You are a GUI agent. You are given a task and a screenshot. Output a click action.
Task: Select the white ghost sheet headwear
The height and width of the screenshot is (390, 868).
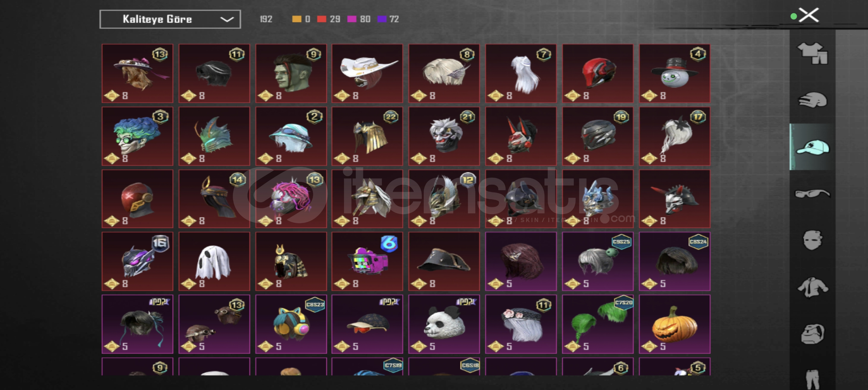(214, 261)
